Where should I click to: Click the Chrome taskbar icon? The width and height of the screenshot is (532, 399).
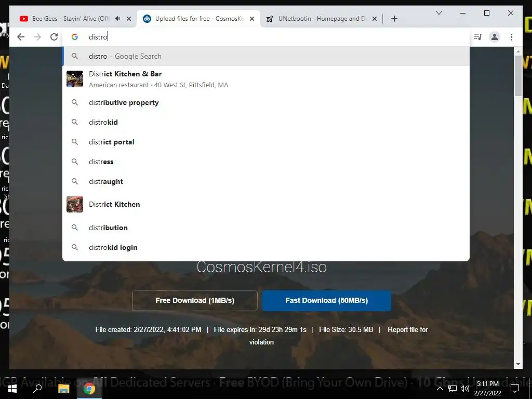89,389
